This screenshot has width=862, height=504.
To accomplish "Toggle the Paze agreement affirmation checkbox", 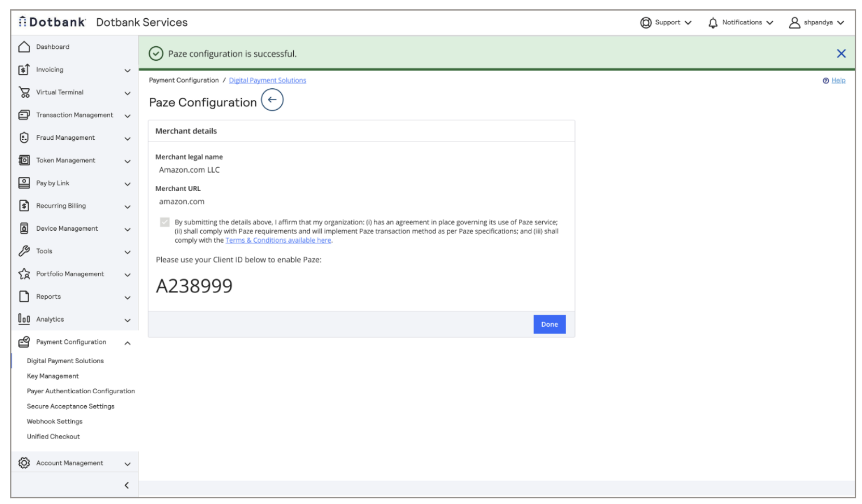I will click(165, 222).
